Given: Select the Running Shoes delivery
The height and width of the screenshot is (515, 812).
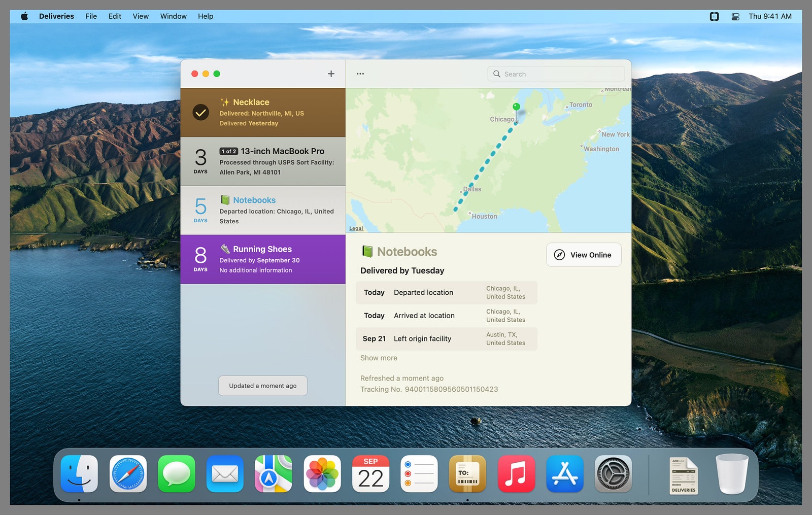Looking at the screenshot, I should [263, 259].
